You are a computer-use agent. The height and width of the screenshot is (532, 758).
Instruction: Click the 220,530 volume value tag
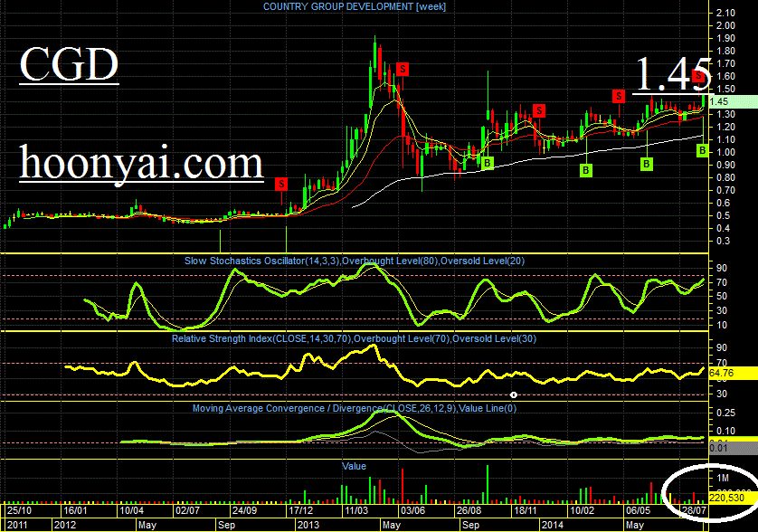(x=733, y=498)
